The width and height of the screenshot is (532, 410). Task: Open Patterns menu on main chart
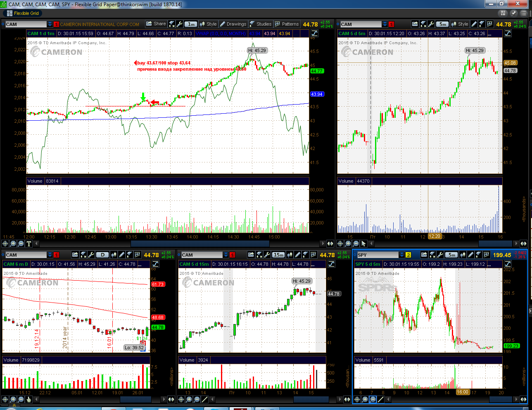tap(287, 24)
